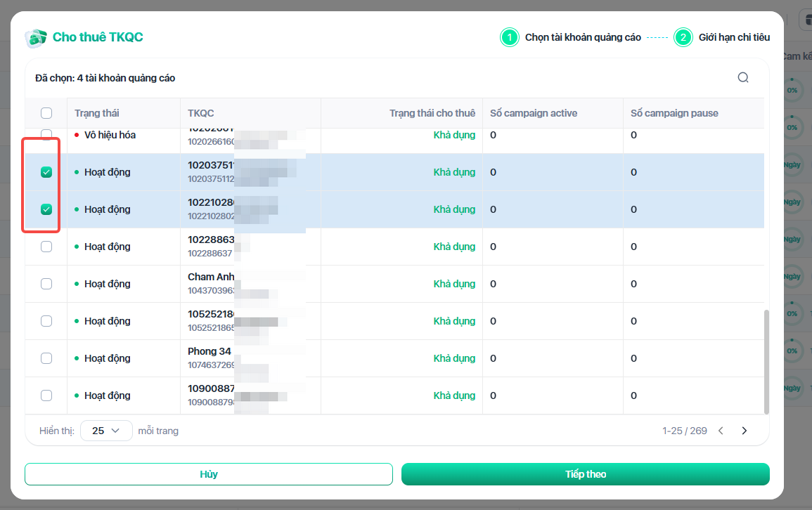
Task: Click the table vertical scrollbar
Action: click(x=766, y=362)
